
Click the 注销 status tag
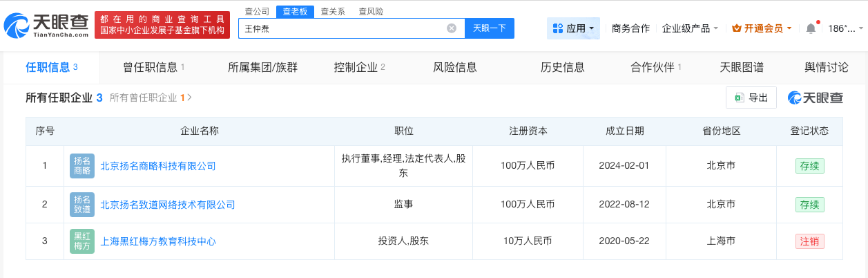point(809,241)
